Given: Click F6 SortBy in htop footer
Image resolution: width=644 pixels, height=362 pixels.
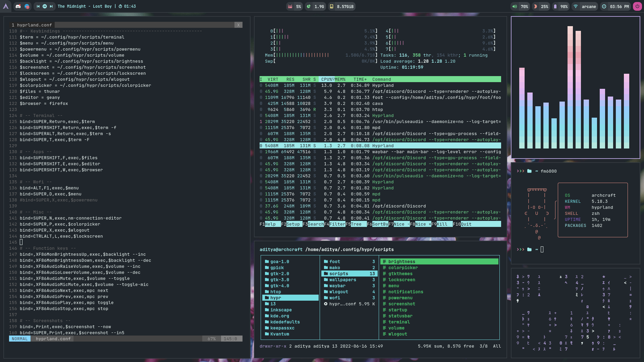Looking at the screenshot, I should (377, 224).
